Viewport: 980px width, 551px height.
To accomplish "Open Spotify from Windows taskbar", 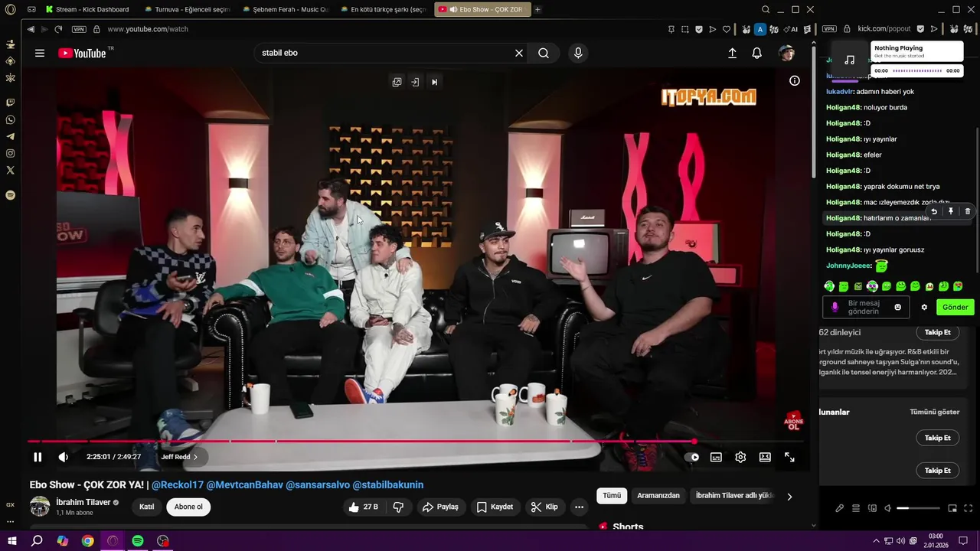I will tap(138, 540).
